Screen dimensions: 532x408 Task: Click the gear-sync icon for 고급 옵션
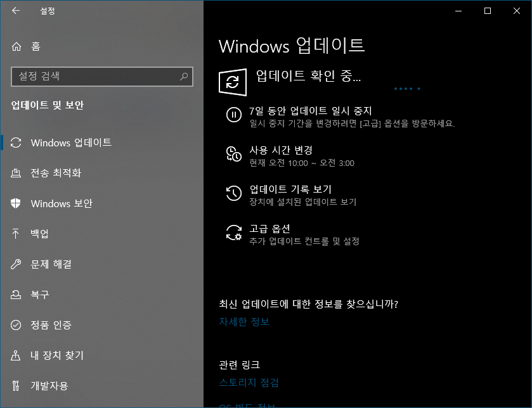point(234,233)
